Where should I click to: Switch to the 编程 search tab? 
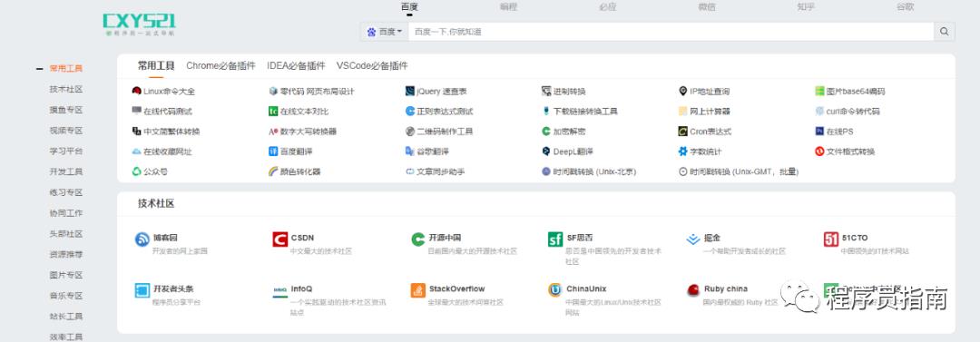[509, 7]
